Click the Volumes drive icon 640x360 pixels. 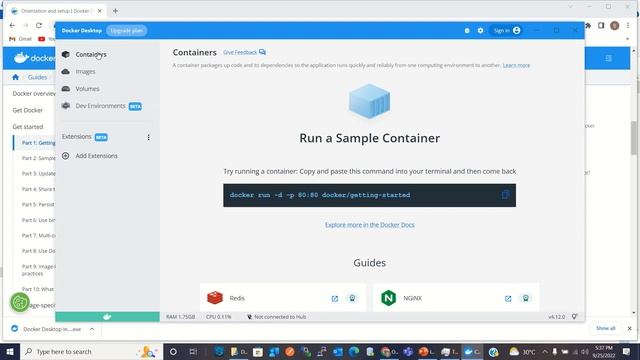[x=65, y=89]
